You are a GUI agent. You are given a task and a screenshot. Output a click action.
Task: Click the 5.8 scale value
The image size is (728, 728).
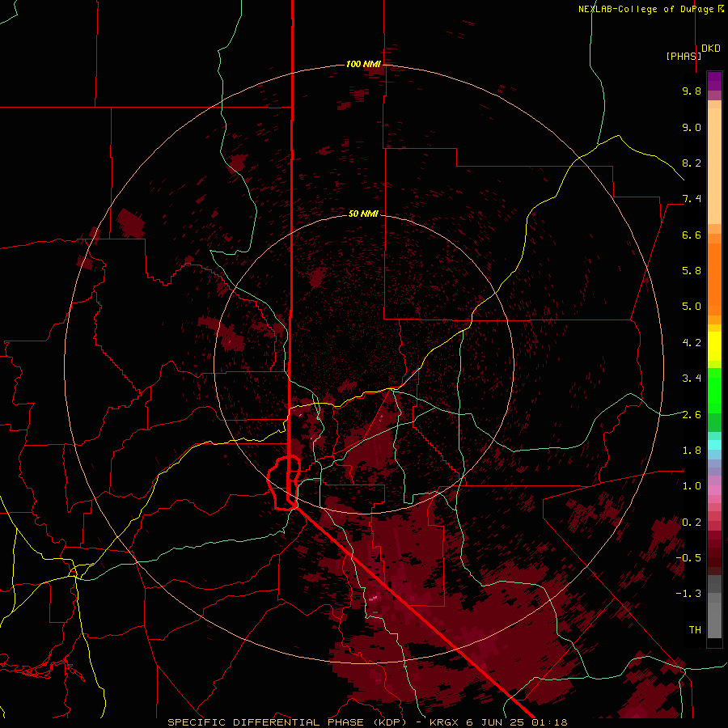tap(692, 271)
